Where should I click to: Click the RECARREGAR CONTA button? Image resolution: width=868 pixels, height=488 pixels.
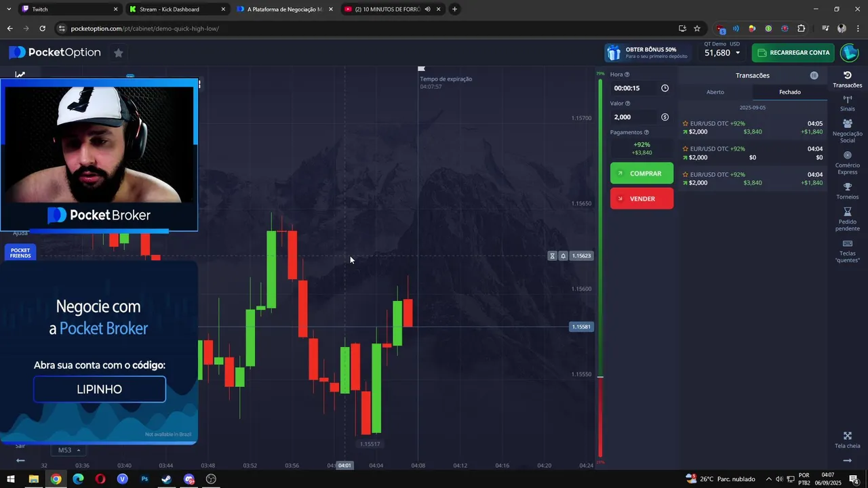click(x=793, y=53)
